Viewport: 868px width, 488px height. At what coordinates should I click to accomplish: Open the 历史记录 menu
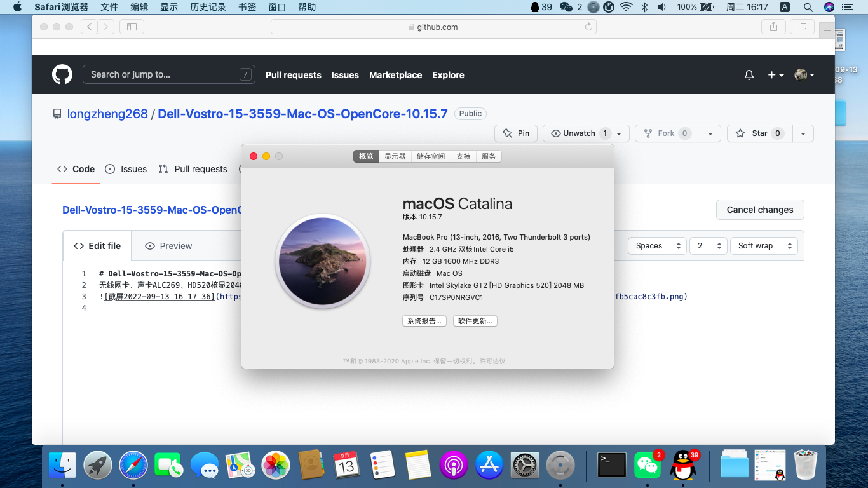pos(208,7)
